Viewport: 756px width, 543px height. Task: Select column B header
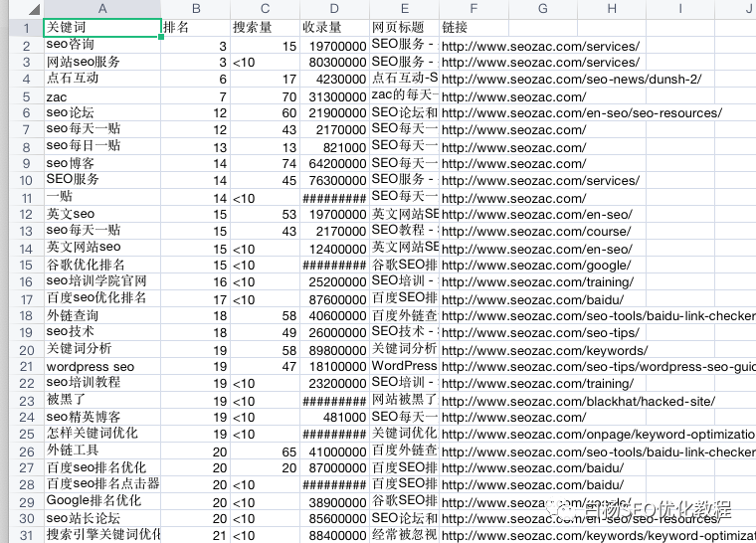coord(196,9)
